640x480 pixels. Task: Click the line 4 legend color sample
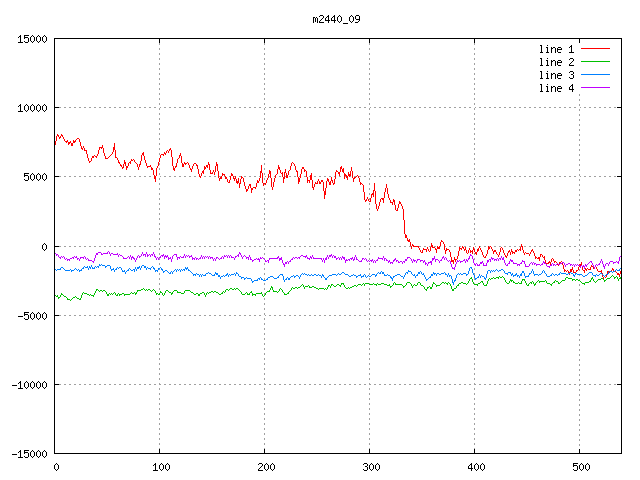(x=596, y=88)
